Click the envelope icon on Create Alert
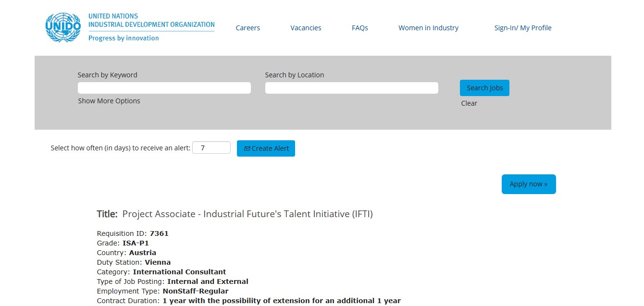644x306 pixels. pos(247,149)
